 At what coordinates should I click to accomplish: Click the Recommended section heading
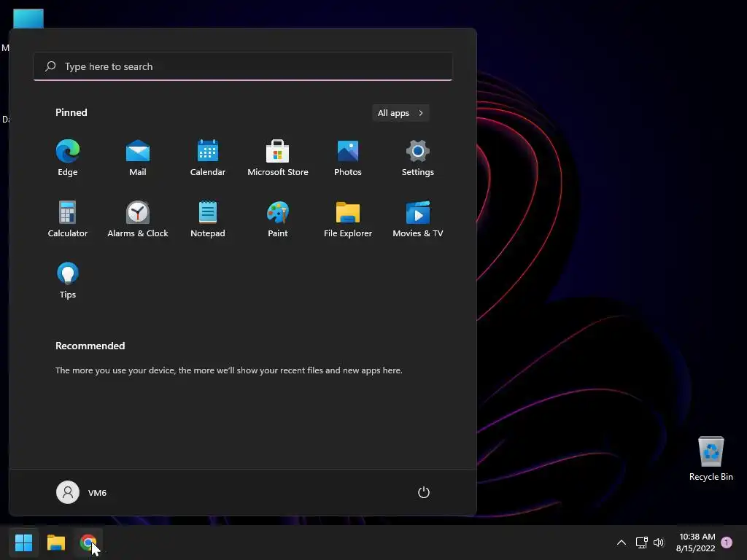(90, 346)
